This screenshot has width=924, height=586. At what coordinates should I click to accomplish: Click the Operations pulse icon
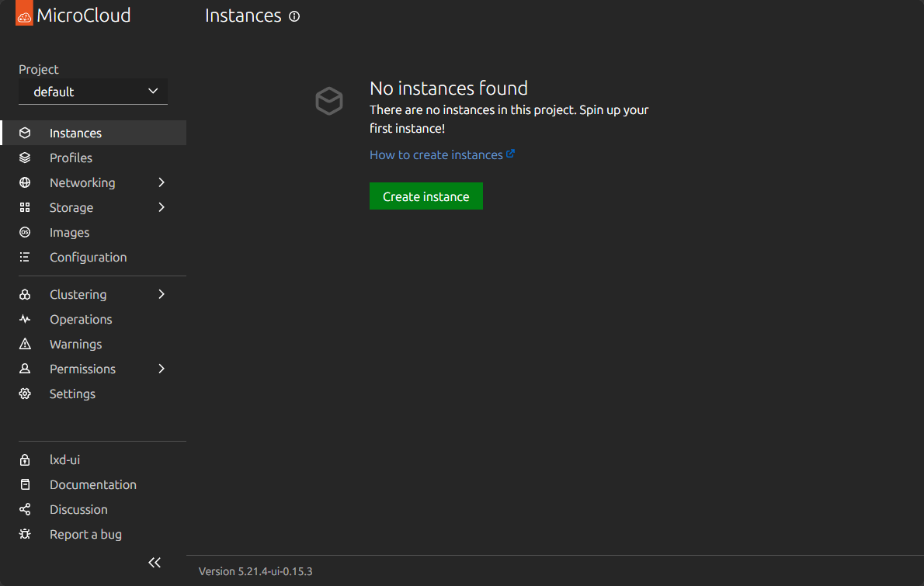pyautogui.click(x=25, y=319)
